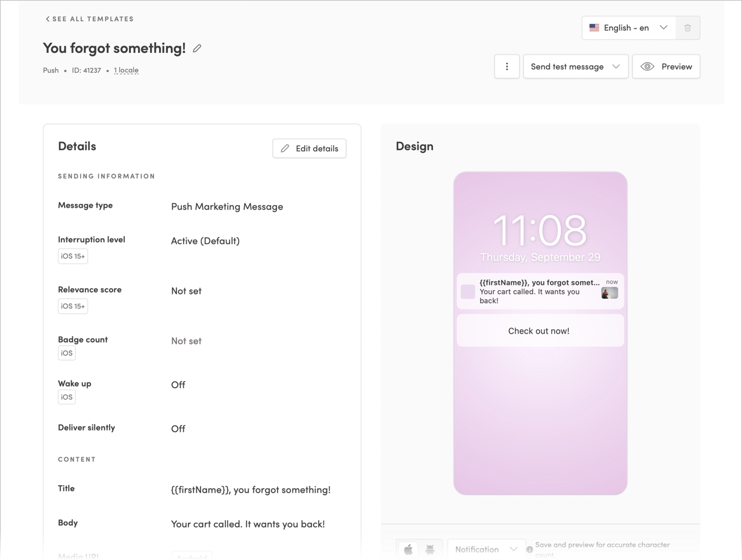The image size is (742, 560).
Task: Click the trash icon next to the locale selector
Action: coord(688,28)
